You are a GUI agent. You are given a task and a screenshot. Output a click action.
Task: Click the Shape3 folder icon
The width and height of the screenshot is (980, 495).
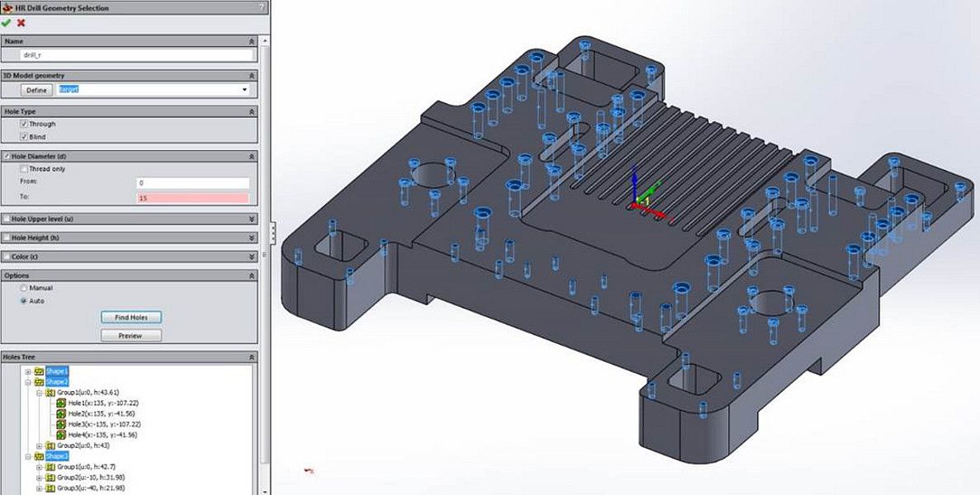tap(39, 456)
